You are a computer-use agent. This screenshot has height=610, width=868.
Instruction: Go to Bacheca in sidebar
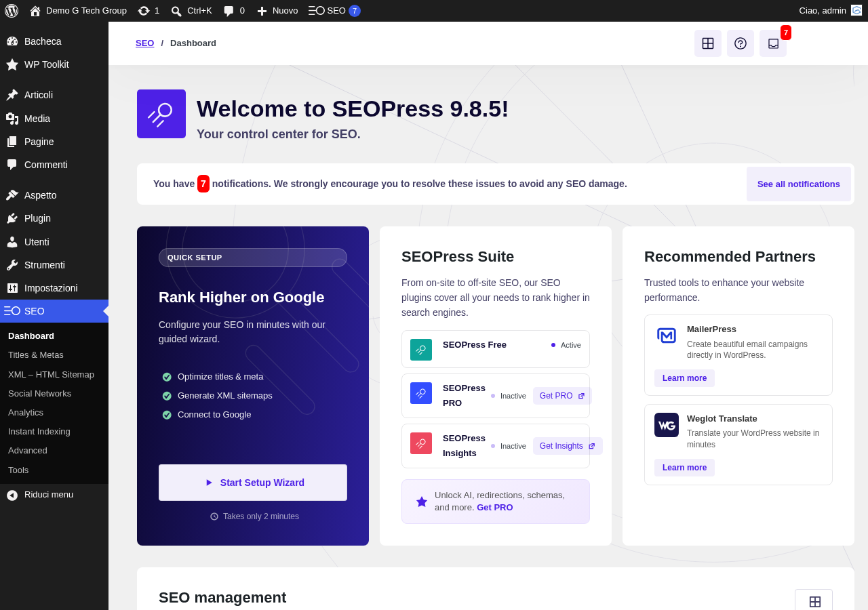tap(54, 41)
